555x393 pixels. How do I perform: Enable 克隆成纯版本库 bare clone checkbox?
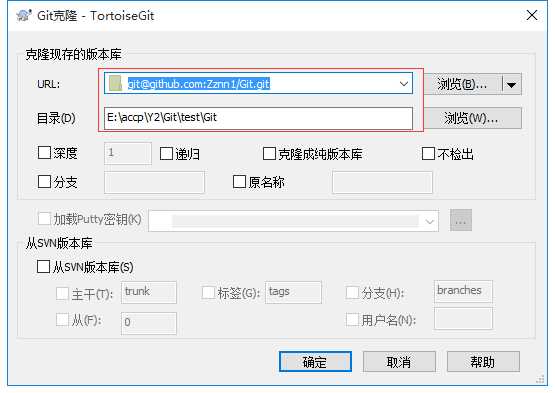click(x=269, y=154)
